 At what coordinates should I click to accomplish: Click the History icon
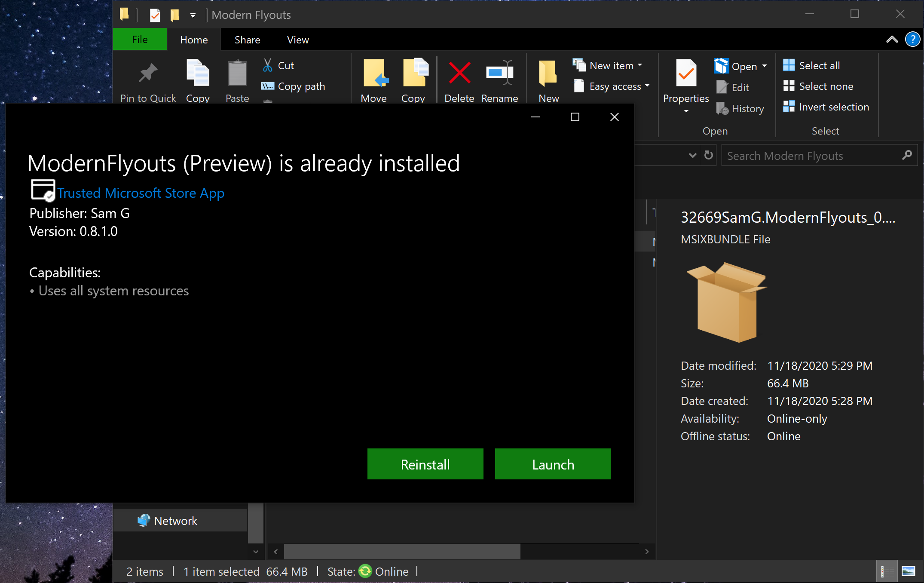tap(722, 108)
